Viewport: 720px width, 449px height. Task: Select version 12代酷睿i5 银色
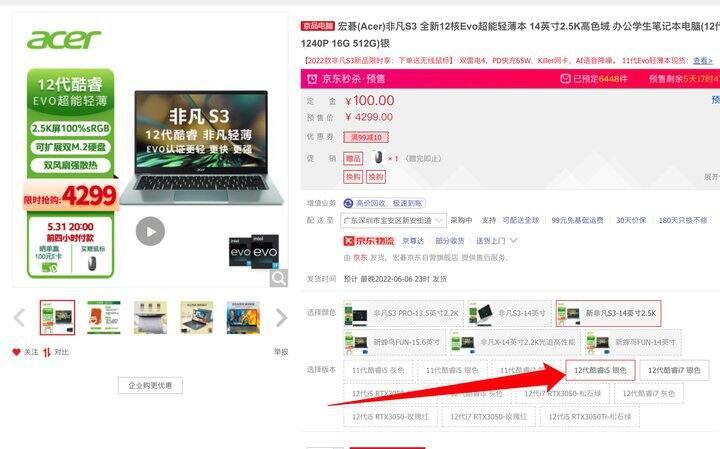[600, 370]
